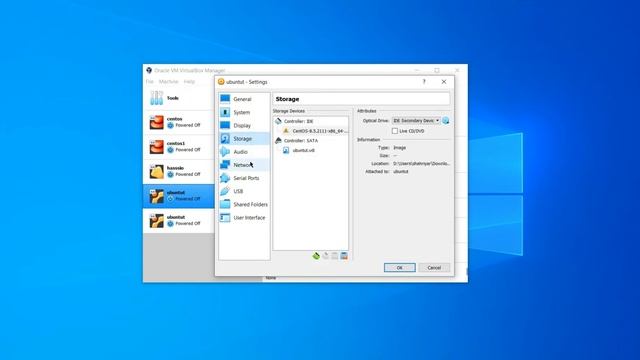Image resolution: width=640 pixels, height=360 pixels.
Task: Select the centos1 virtual machine
Action: click(178, 147)
